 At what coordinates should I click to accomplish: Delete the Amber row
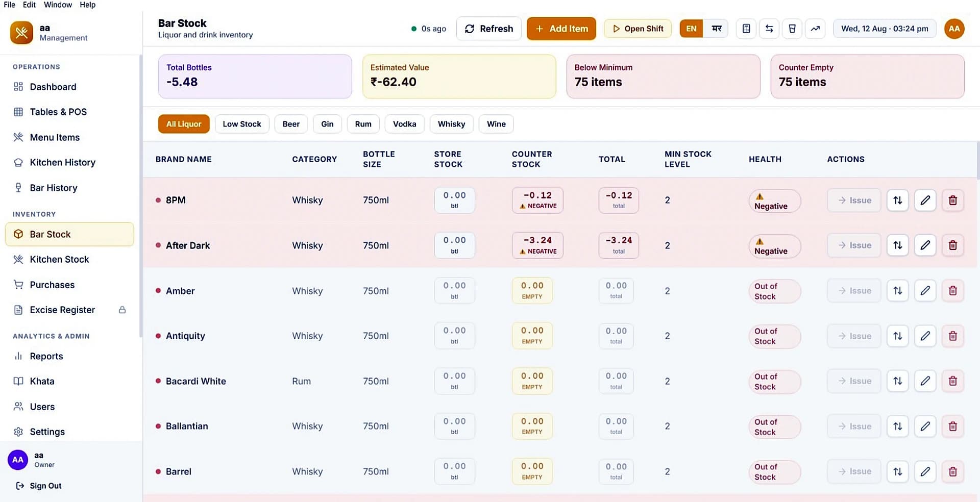[x=953, y=291]
